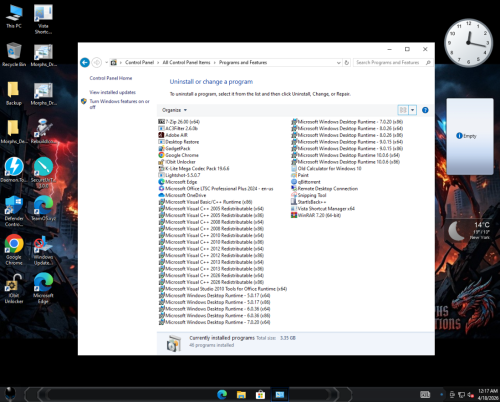Select Snipping Tool entry
This screenshot has width=500, height=402.
pos(308,195)
